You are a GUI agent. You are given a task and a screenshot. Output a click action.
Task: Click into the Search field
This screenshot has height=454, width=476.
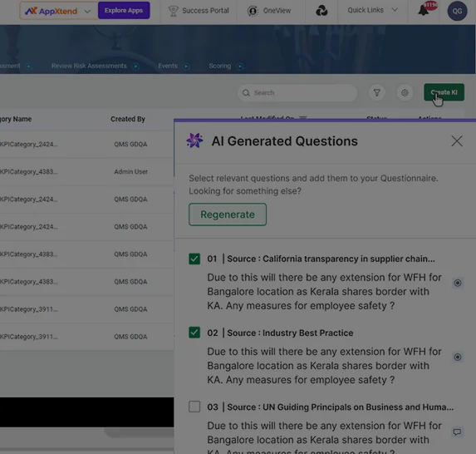click(297, 92)
